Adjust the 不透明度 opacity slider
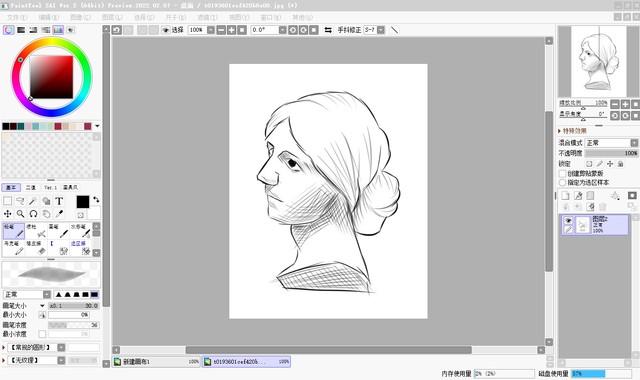640x380 pixels. tap(611, 153)
